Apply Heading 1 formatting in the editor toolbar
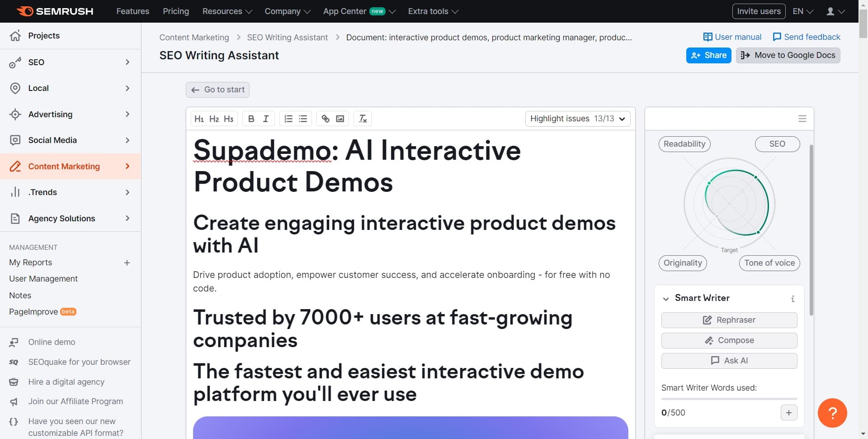 [x=199, y=119]
